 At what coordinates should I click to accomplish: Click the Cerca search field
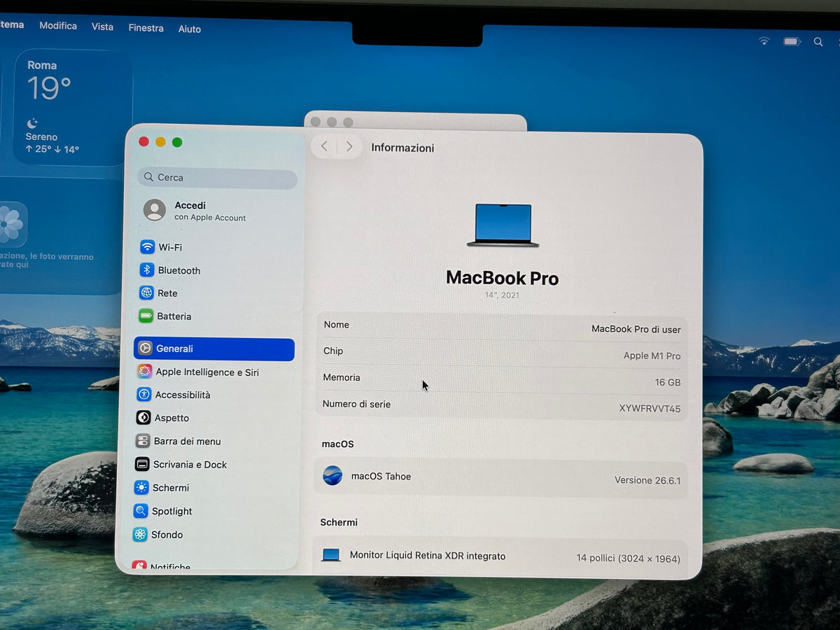(218, 178)
